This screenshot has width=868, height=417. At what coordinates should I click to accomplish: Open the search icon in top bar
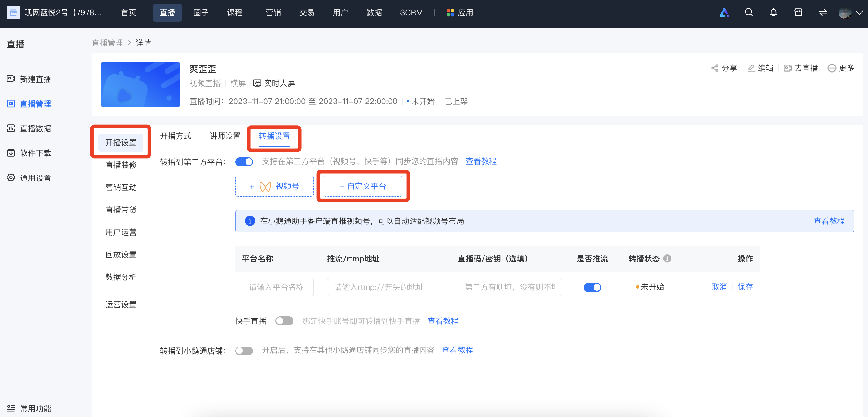click(749, 12)
